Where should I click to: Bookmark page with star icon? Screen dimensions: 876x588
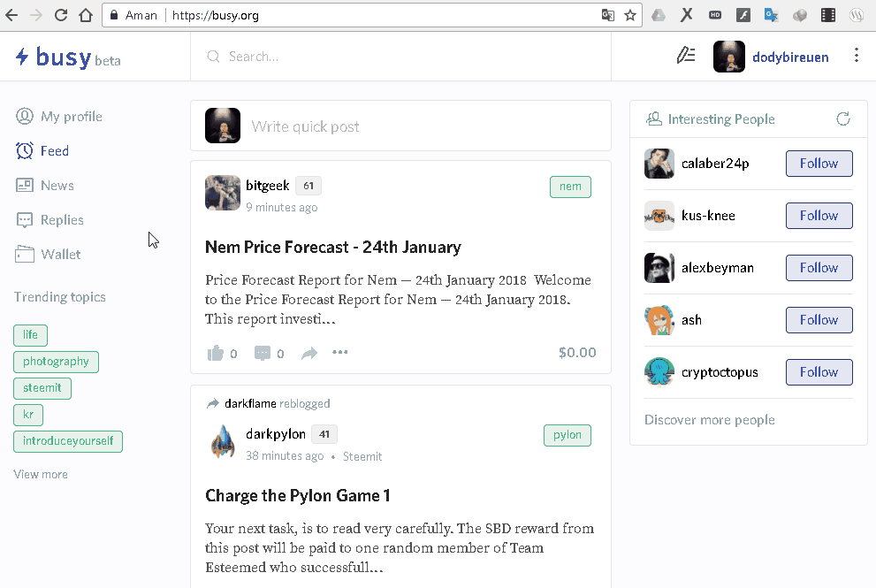(630, 15)
